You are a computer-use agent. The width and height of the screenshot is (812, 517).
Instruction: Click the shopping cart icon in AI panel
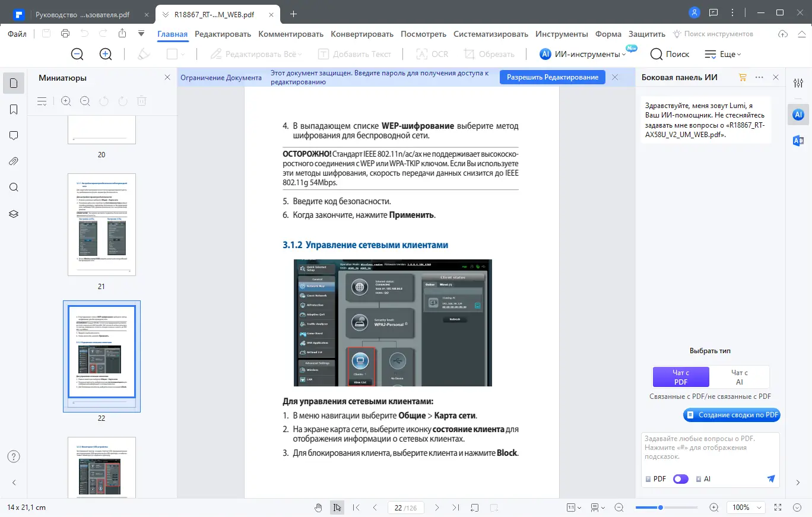(x=743, y=78)
